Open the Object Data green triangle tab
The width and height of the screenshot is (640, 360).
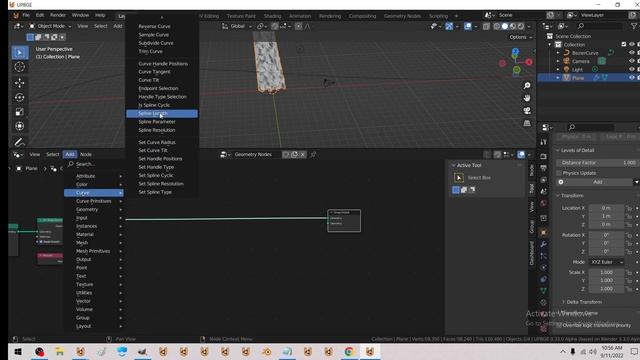click(543, 291)
